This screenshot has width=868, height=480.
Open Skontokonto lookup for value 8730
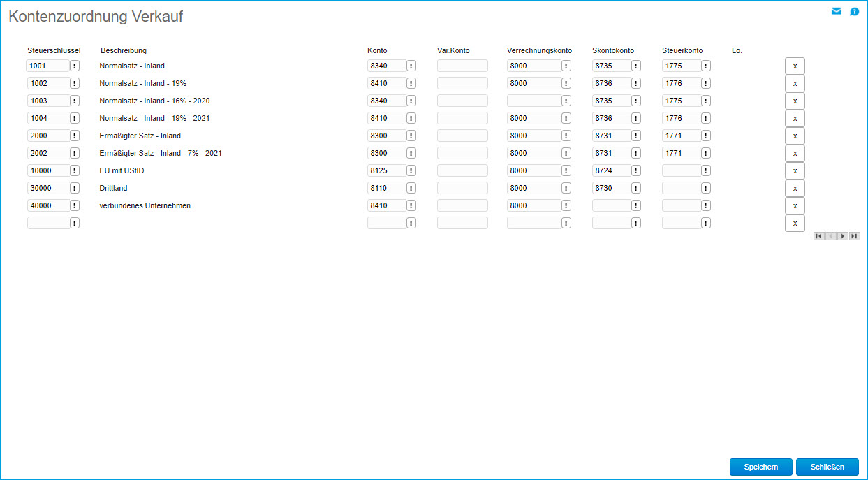636,188
